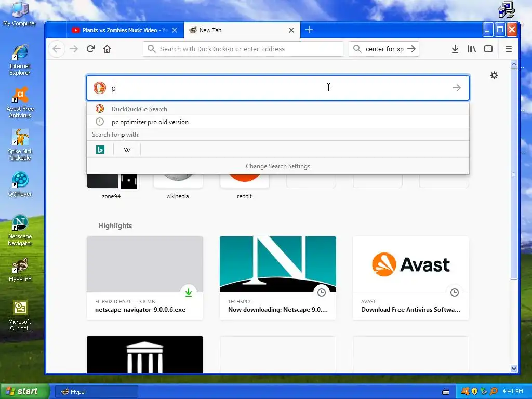This screenshot has width=532, height=399.
Task: Open the home page icon
Action: pos(107,49)
